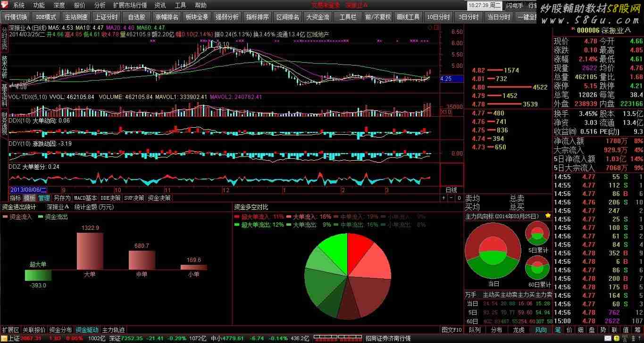Show 涨幅排名 ranking
644x343 pixels.
[167, 17]
